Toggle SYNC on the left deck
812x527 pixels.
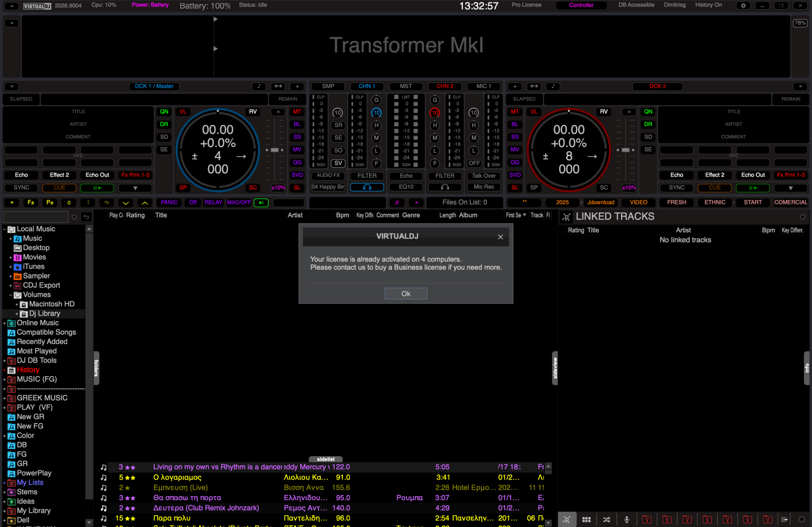21,188
